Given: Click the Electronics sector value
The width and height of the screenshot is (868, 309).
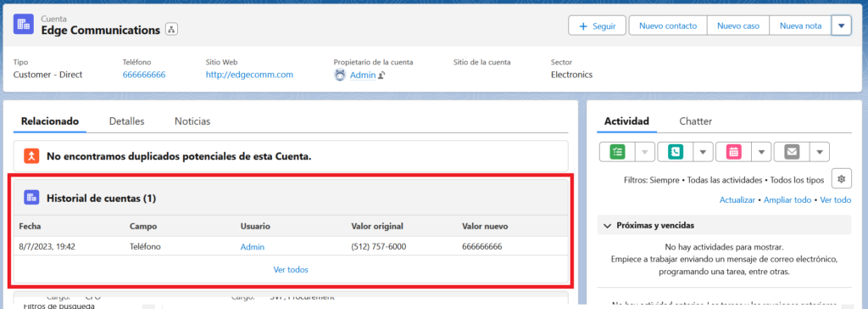Looking at the screenshot, I should [571, 75].
